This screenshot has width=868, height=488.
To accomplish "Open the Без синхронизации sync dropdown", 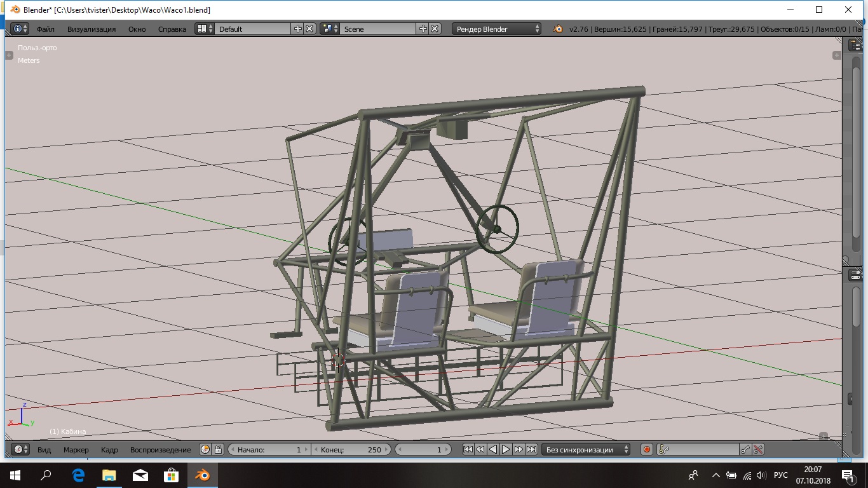I will click(x=586, y=449).
